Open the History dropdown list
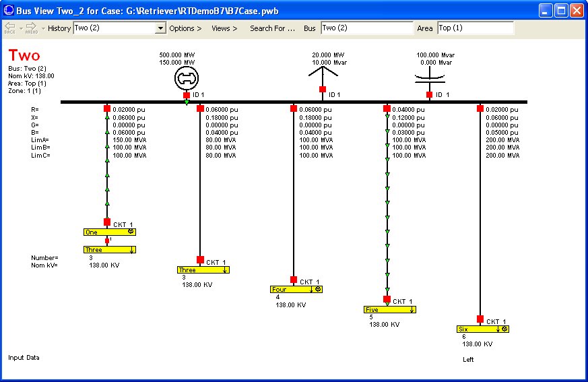588x382 pixels. 160,28
